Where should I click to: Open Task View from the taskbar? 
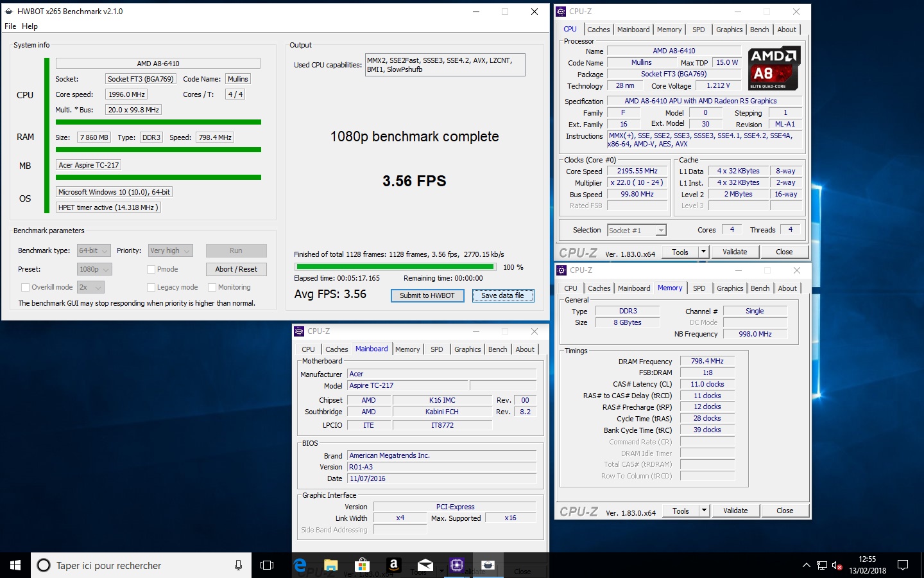click(x=267, y=565)
